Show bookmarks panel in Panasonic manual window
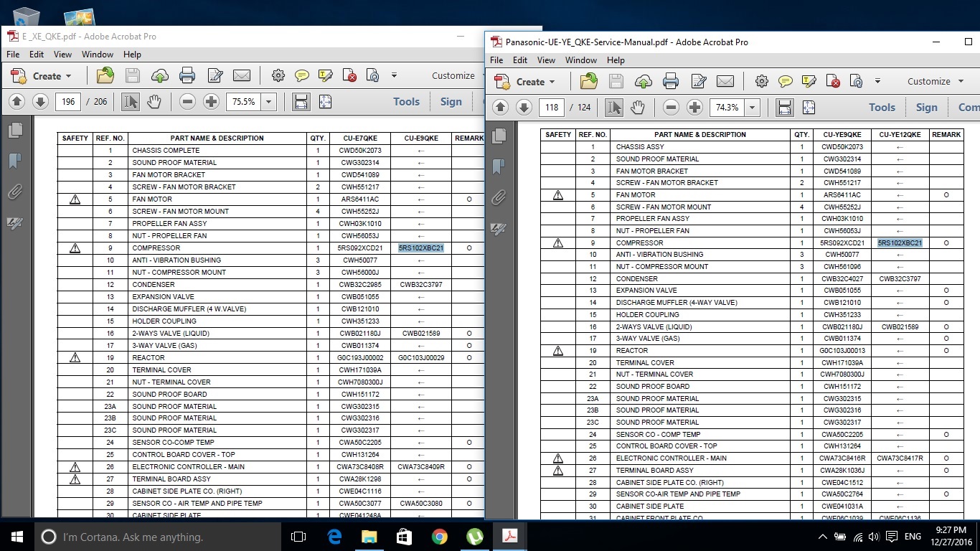The height and width of the screenshot is (551, 980). click(499, 166)
